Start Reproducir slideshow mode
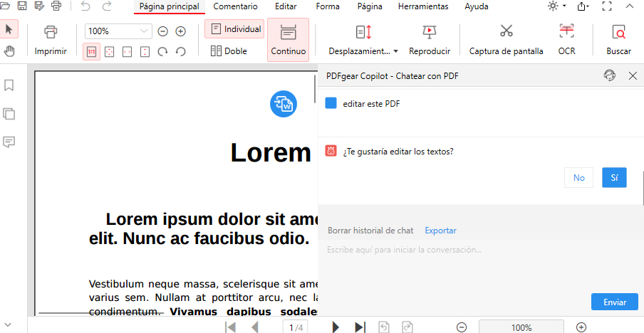The image size is (644, 333). 430,40
